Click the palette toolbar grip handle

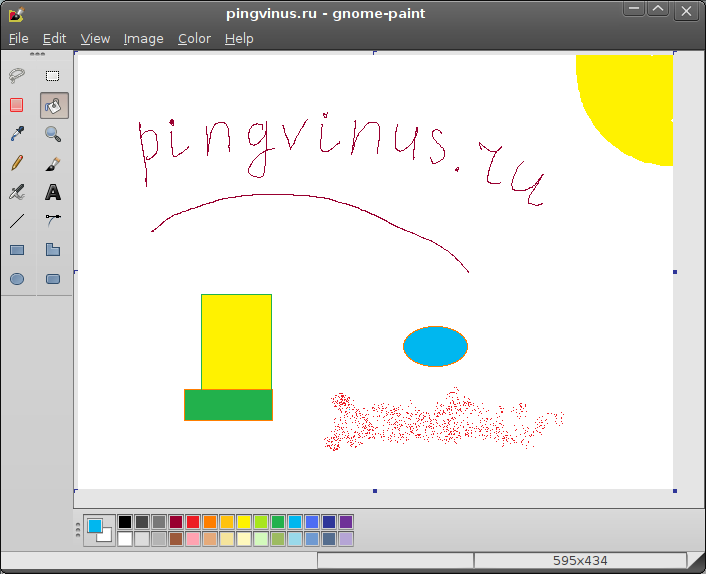coord(78,530)
